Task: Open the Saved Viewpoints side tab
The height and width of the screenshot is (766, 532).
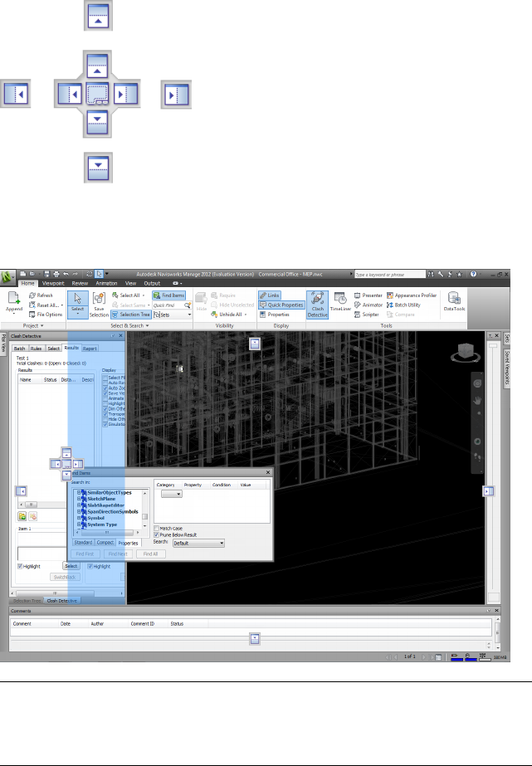Action: [506, 368]
